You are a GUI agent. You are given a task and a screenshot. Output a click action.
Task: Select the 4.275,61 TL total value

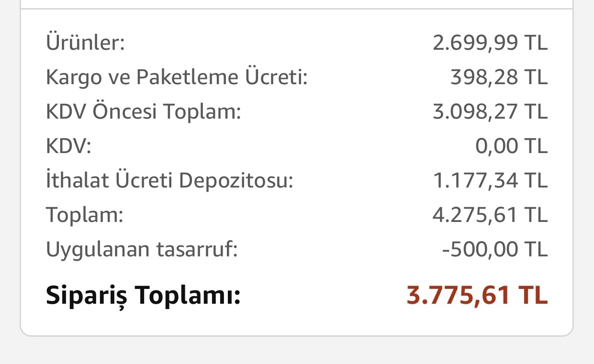point(490,215)
